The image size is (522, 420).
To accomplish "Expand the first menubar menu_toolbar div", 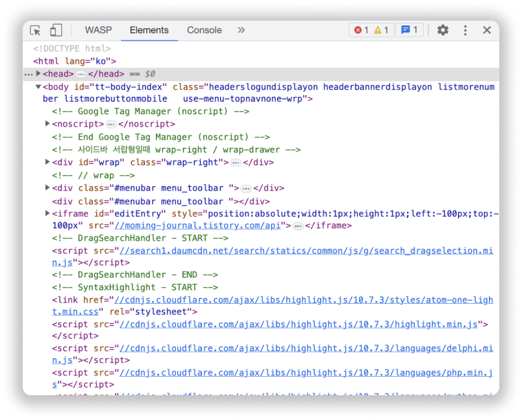I will (47, 188).
